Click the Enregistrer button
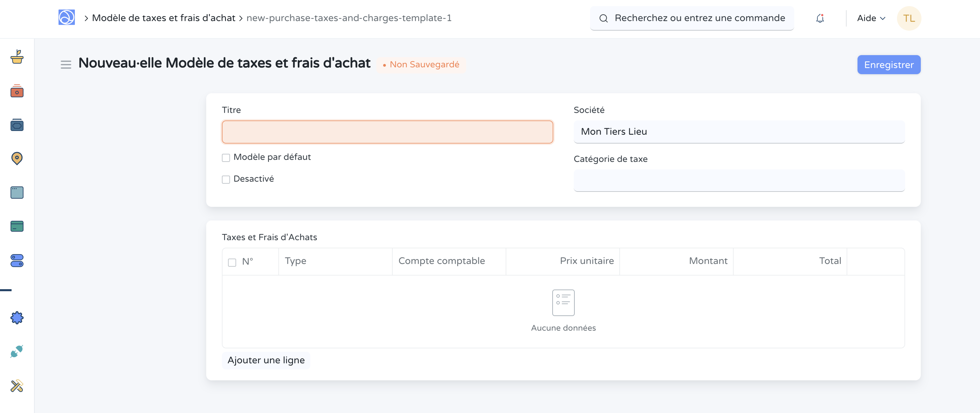The width and height of the screenshot is (980, 413). tap(888, 65)
